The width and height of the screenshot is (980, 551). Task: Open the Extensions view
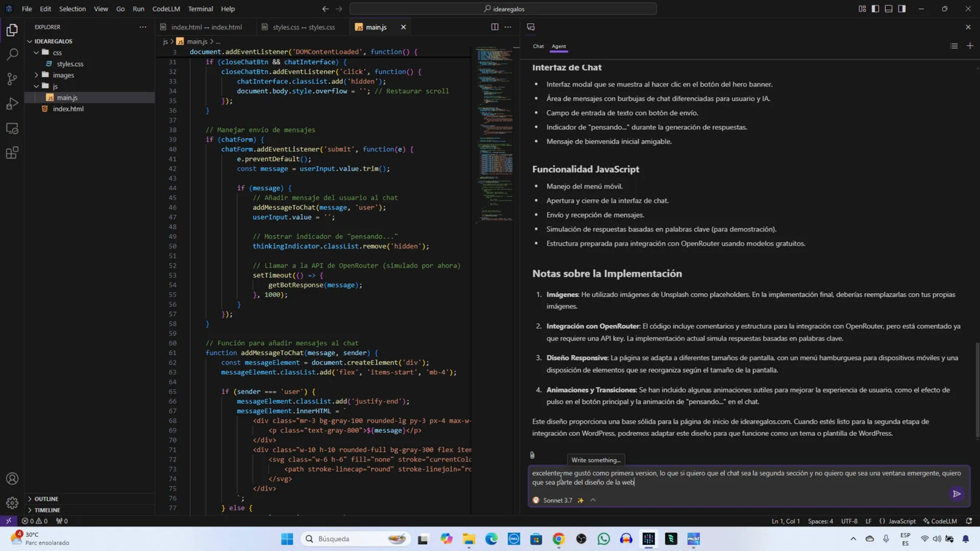tap(12, 152)
